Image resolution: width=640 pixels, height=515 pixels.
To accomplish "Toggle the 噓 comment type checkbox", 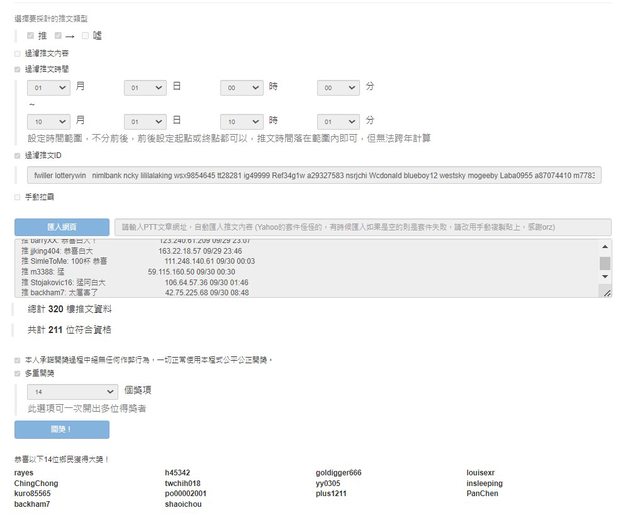I will coord(86,36).
